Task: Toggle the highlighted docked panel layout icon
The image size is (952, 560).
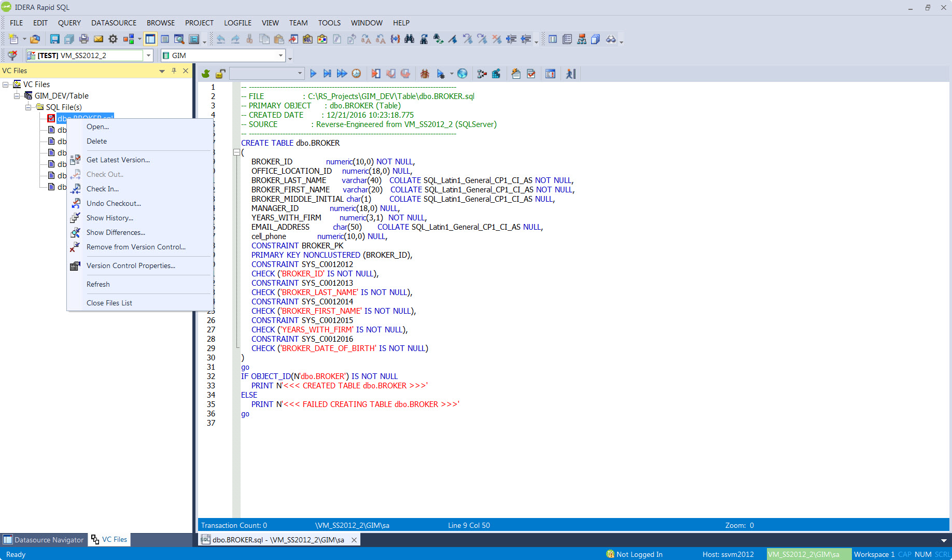Action: [x=150, y=39]
